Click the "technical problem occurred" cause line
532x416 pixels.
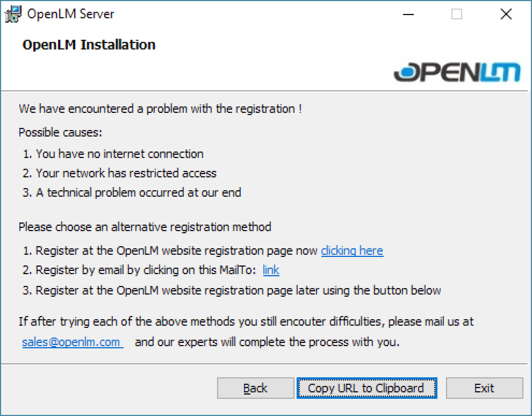point(138,193)
